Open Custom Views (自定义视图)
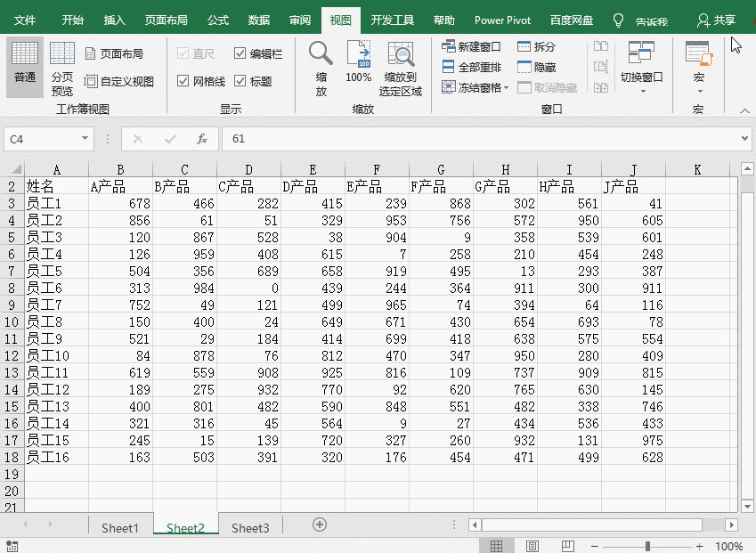The image size is (756, 553). point(119,81)
